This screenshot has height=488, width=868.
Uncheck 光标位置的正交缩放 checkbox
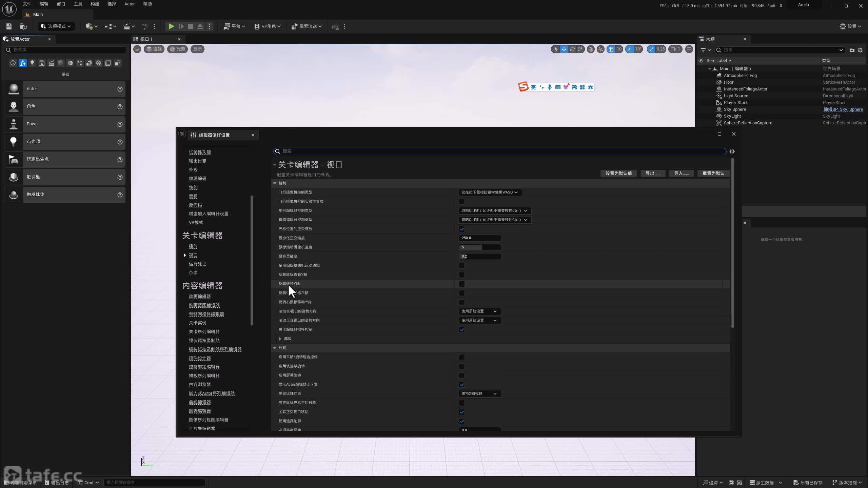[462, 229]
